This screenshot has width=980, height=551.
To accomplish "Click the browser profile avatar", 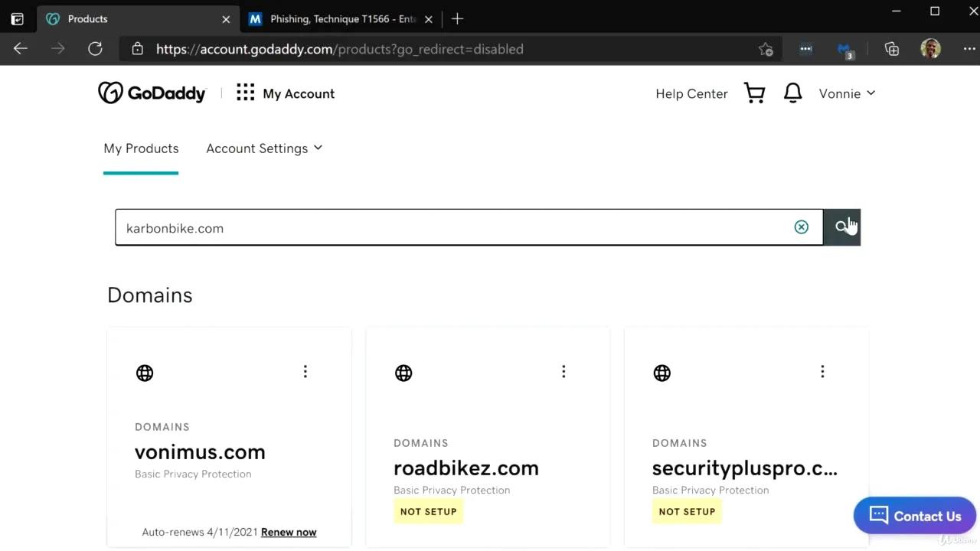I will coord(930,48).
